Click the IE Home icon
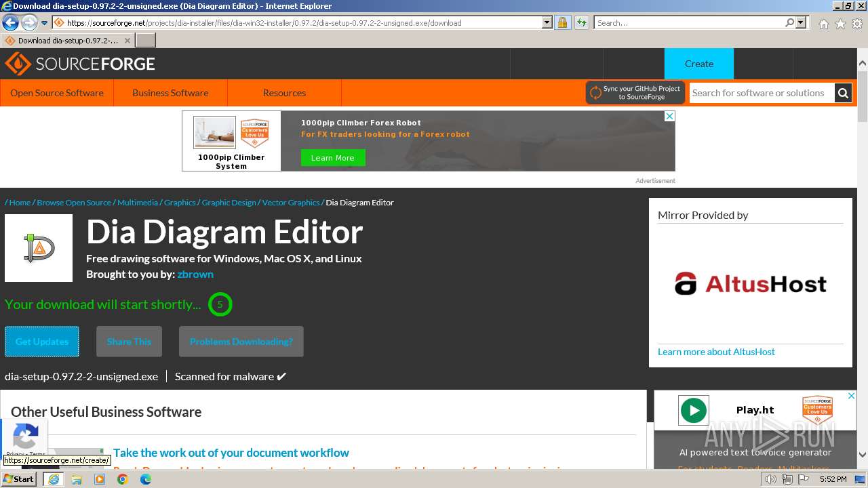The height and width of the screenshot is (488, 868). [x=823, y=24]
